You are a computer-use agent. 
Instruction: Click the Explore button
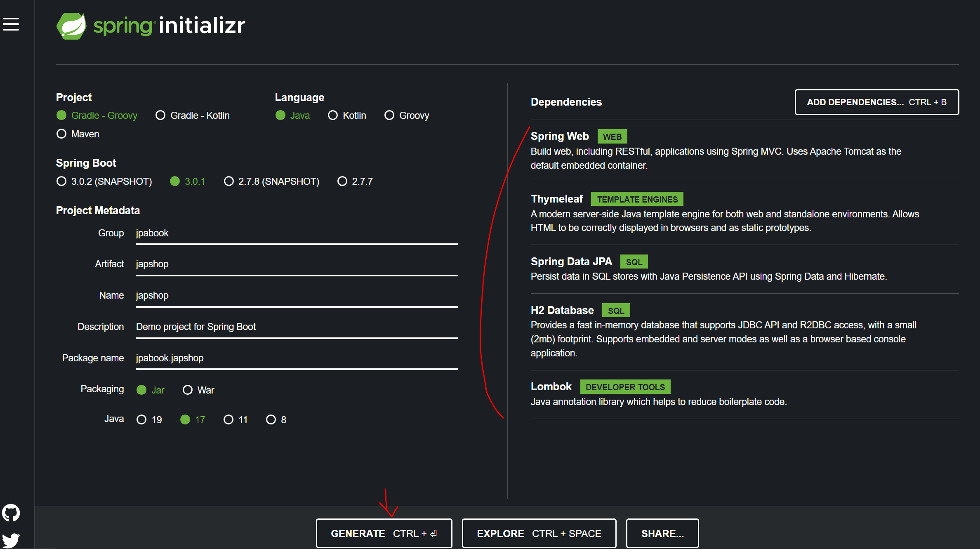[539, 533]
